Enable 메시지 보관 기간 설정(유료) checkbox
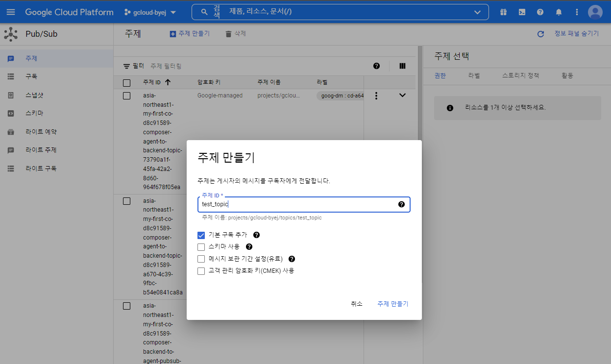This screenshot has height=364, width=611. pos(201,259)
